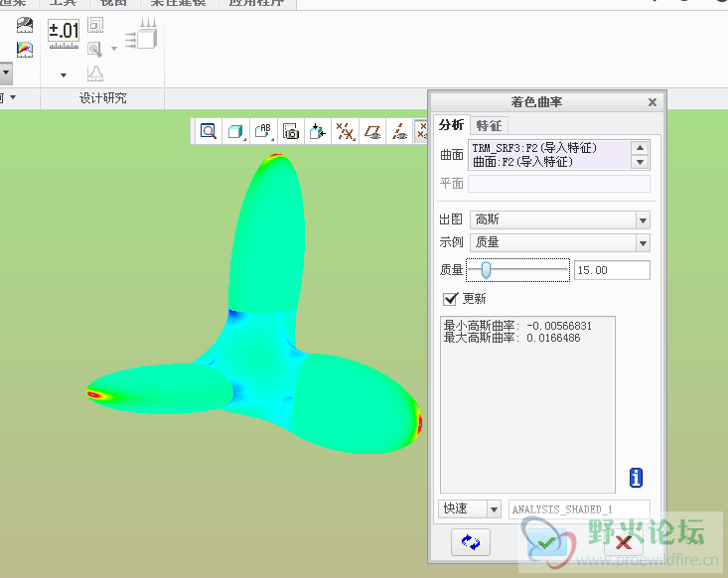Toggle datum axis display icon
The width and height of the screenshot is (728, 578).
coord(399,131)
